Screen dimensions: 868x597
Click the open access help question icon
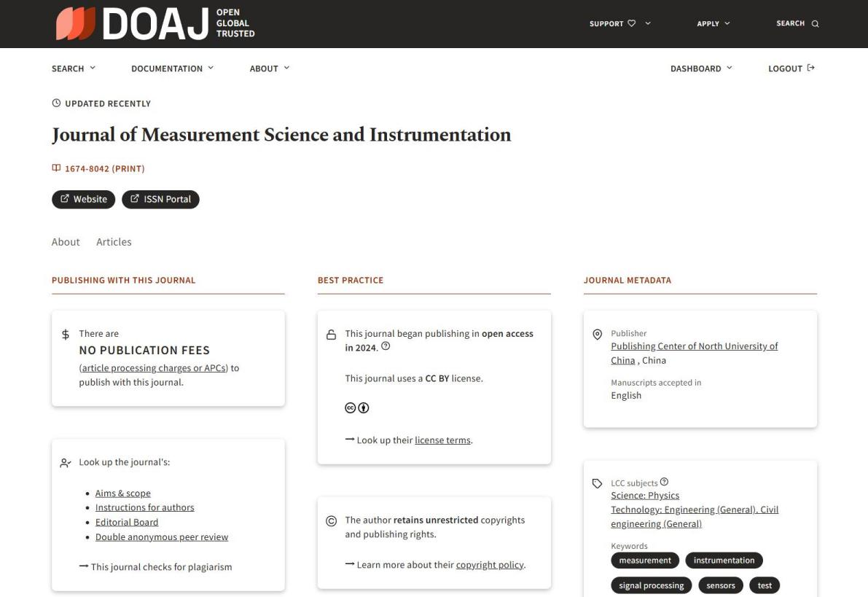coord(386,346)
